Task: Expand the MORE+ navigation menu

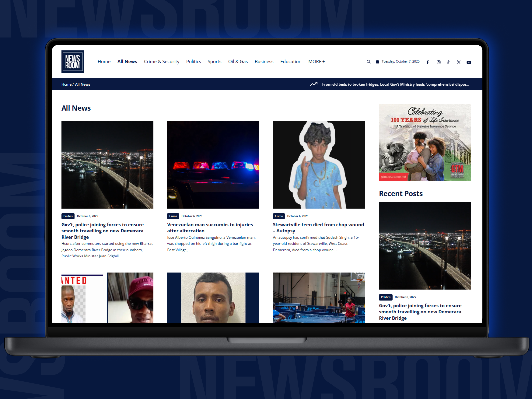Action: tap(316, 62)
